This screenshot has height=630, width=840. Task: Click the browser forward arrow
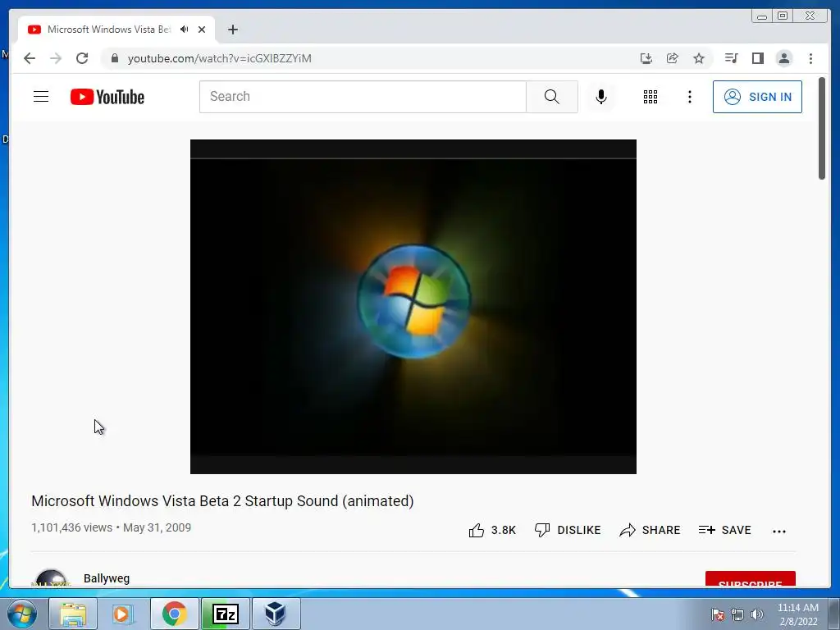tap(56, 58)
